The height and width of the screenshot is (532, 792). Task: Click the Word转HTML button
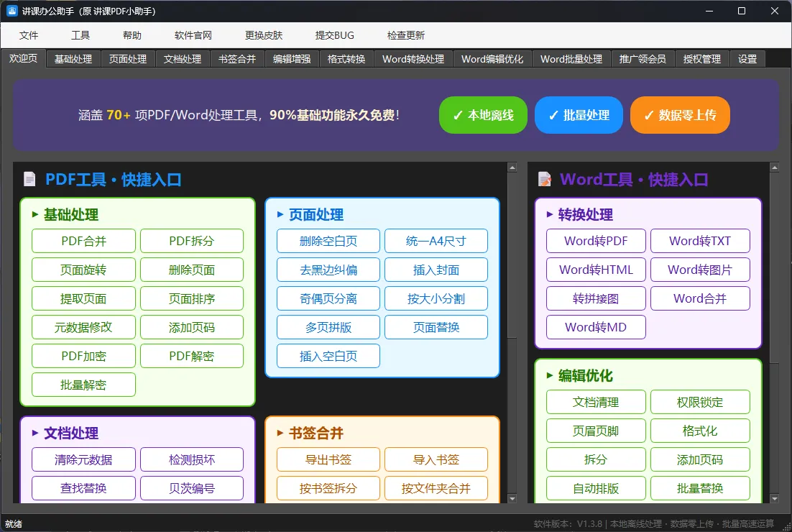click(x=596, y=270)
